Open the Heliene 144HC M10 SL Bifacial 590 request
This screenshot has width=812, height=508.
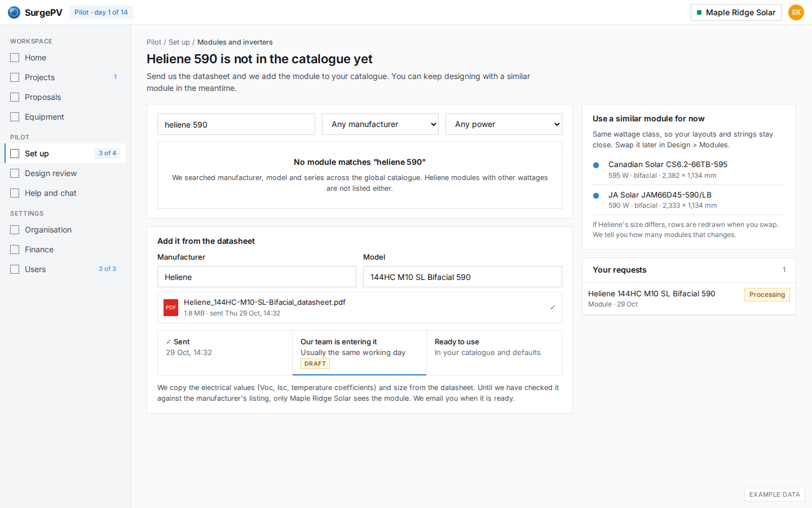[689, 299]
